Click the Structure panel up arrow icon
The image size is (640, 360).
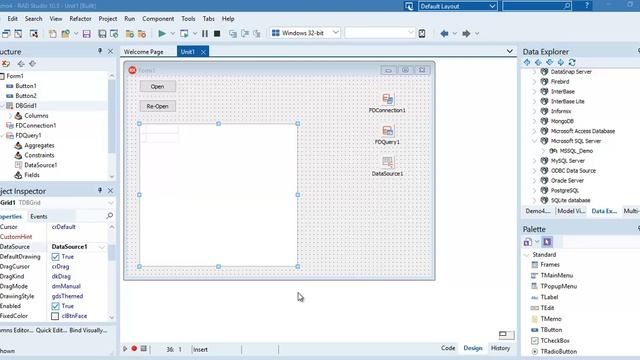21,64
